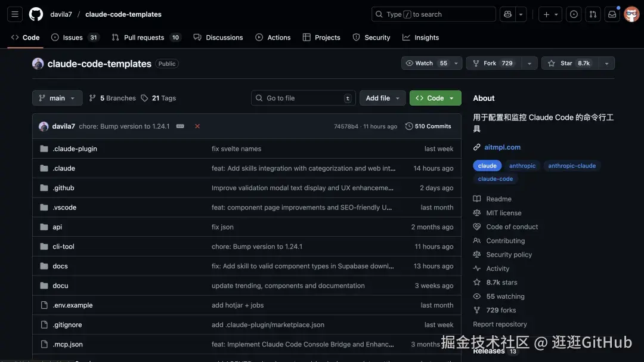Click the Go to file search field
Image resolution: width=644 pixels, height=362 pixels.
303,98
